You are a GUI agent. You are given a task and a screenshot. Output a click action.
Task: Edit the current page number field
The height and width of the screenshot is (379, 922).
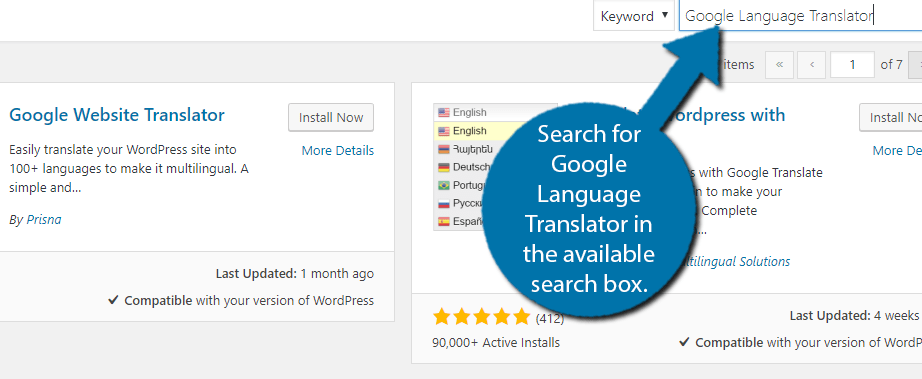coord(852,65)
